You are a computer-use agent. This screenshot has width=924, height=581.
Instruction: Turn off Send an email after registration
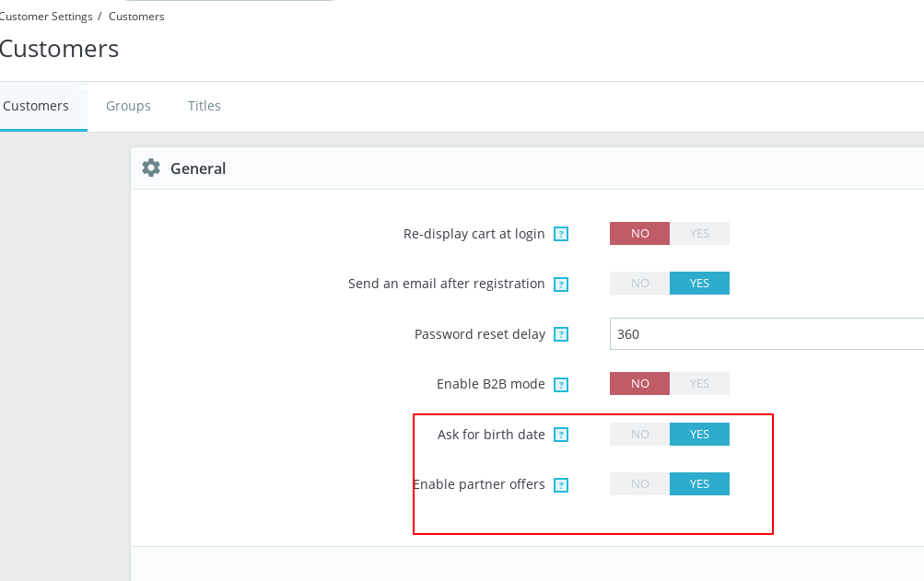pos(639,284)
